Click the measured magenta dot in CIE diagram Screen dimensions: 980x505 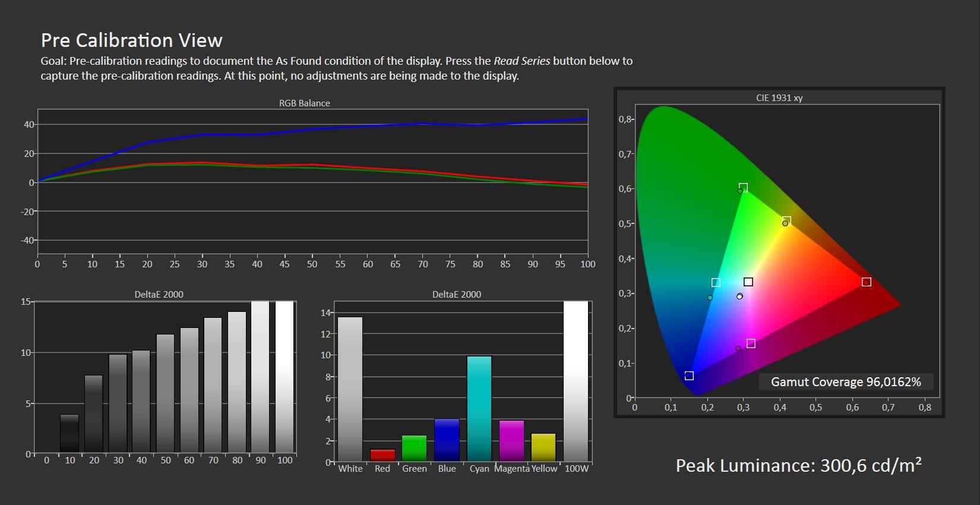[738, 349]
